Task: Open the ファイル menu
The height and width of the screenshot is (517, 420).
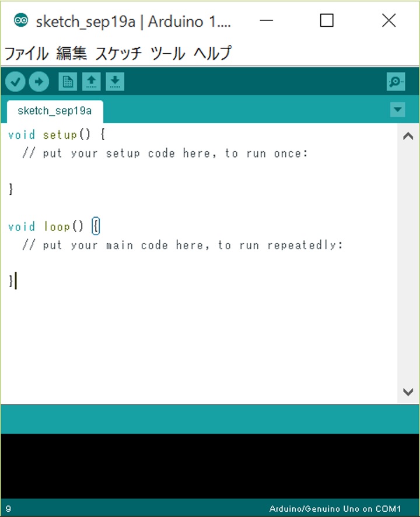Action: (26, 54)
